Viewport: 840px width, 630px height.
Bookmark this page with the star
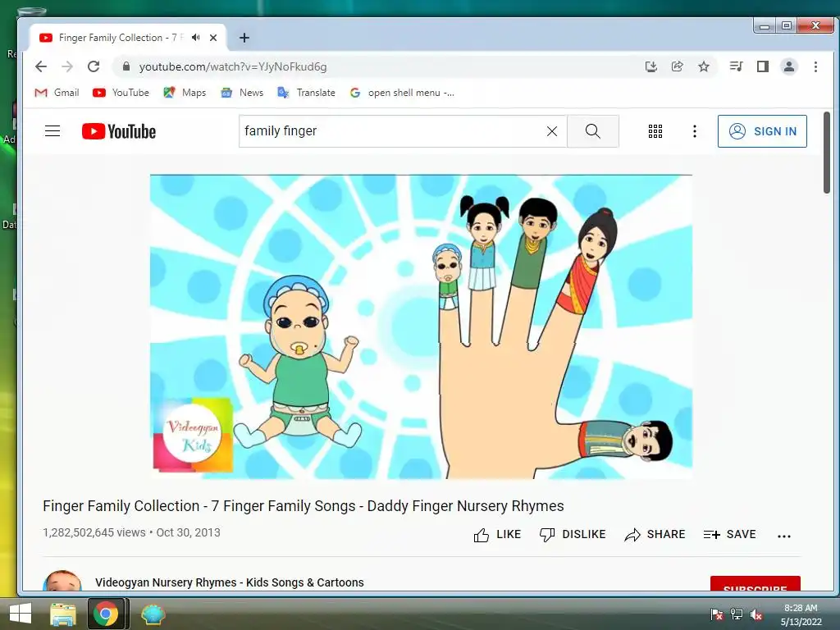coord(703,66)
